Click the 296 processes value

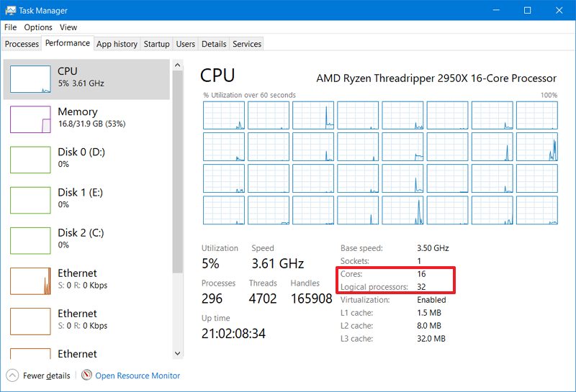212,298
